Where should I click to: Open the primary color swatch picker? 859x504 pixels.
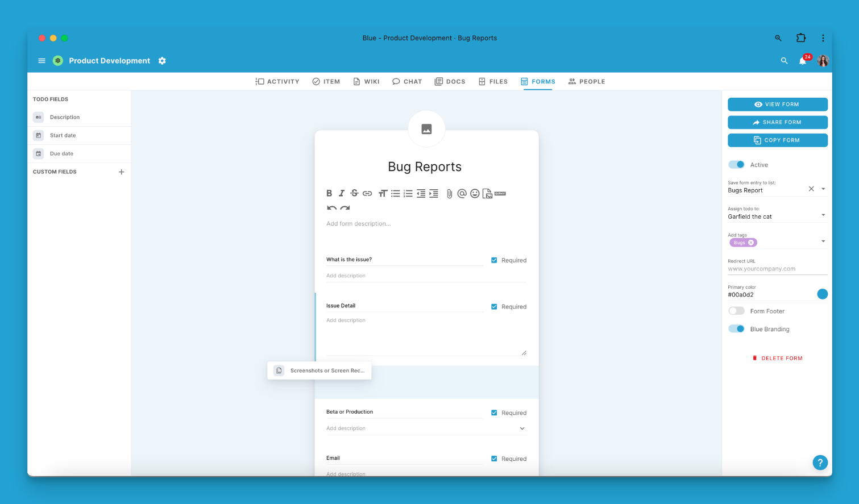tap(822, 294)
